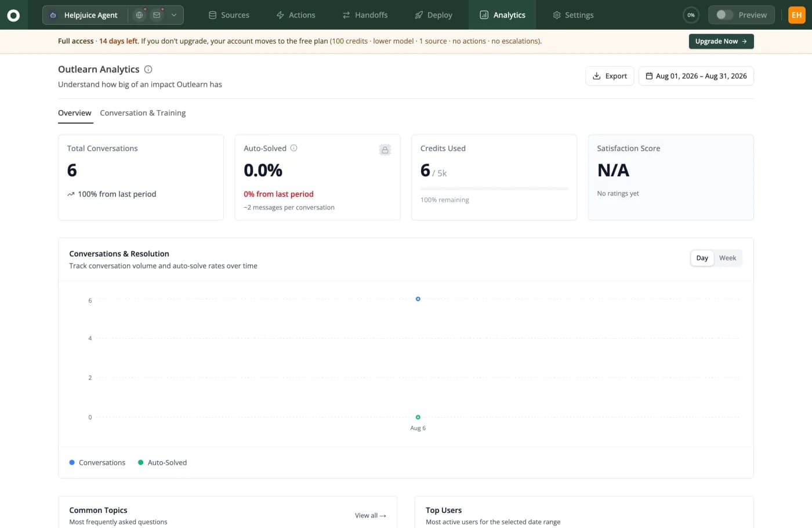Screen dimensions: 812x528
Task: Click the Total Conversations value 6
Action: click(72, 170)
